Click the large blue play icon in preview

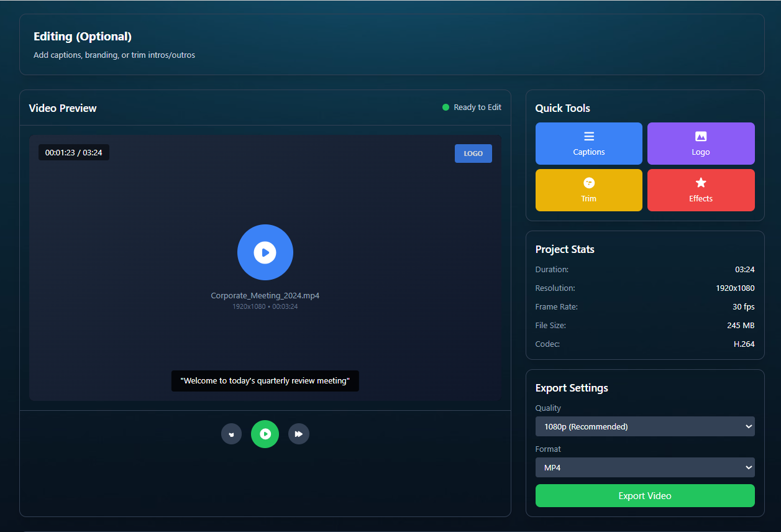pyautogui.click(x=265, y=252)
